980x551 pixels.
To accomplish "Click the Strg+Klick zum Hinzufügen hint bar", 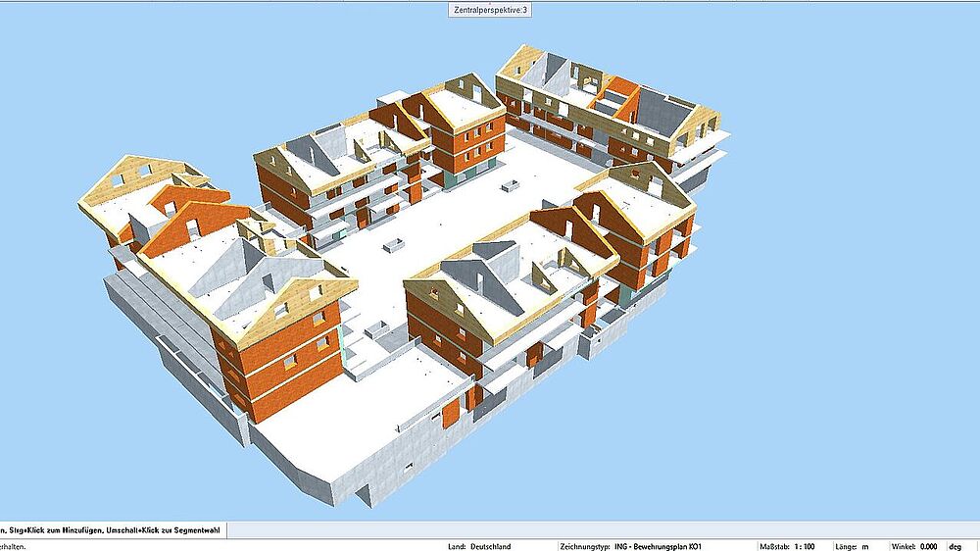I will pyautogui.click(x=113, y=529).
